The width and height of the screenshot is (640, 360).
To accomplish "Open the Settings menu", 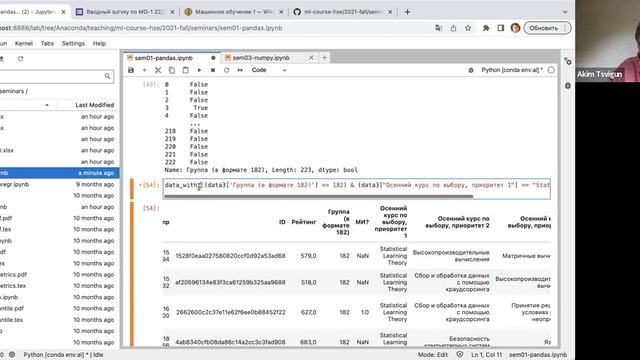I will click(73, 43).
